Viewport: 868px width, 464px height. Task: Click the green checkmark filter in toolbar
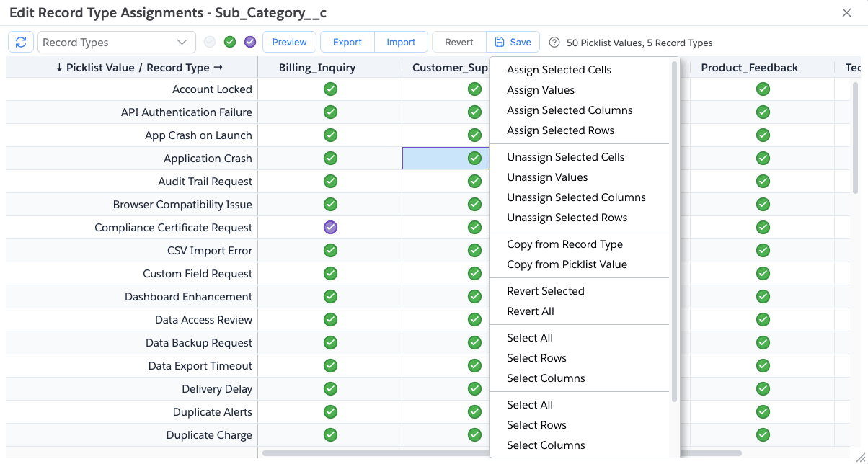click(230, 42)
